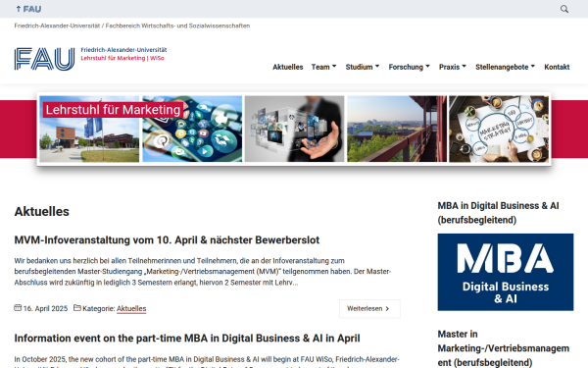Click the Weiterlesen button
This screenshot has height=368, width=588.
[x=369, y=309]
